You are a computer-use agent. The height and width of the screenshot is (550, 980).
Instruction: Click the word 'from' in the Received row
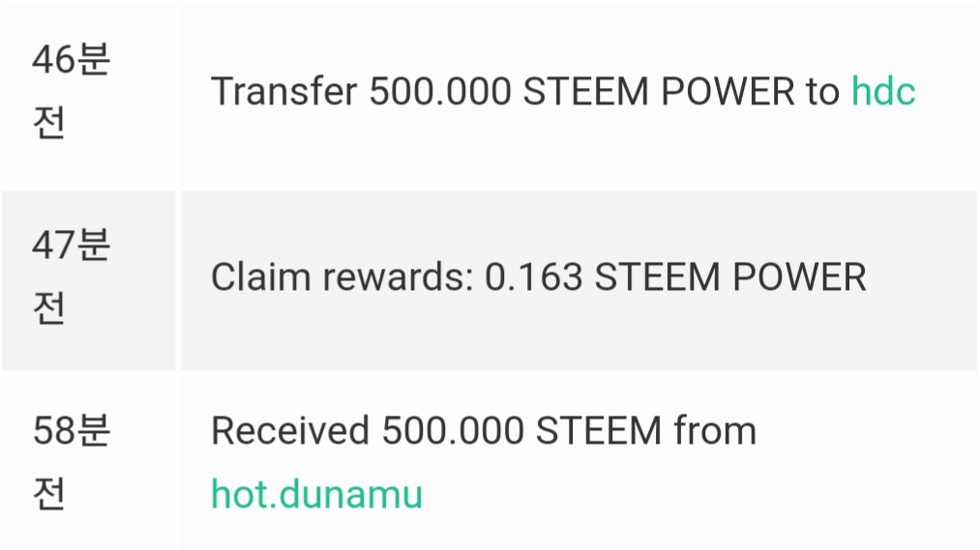click(x=715, y=431)
